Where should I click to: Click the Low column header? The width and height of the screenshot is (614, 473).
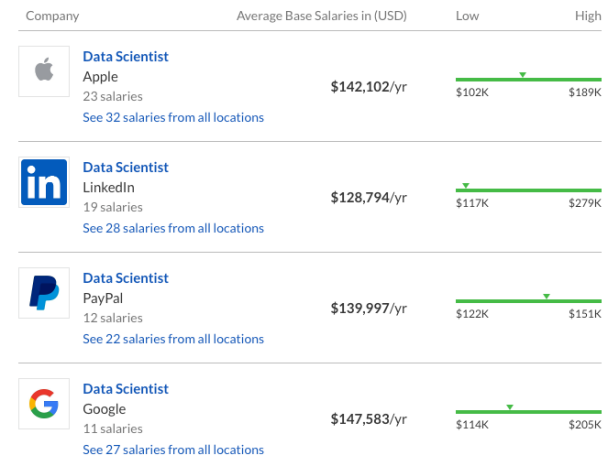(467, 16)
